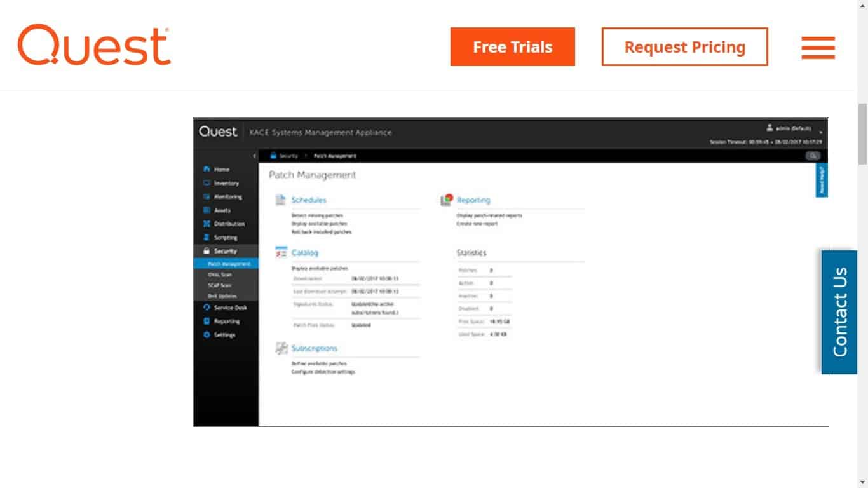This screenshot has width=868, height=488.
Task: Select SCAP Scan submenu item
Action: [220, 285]
